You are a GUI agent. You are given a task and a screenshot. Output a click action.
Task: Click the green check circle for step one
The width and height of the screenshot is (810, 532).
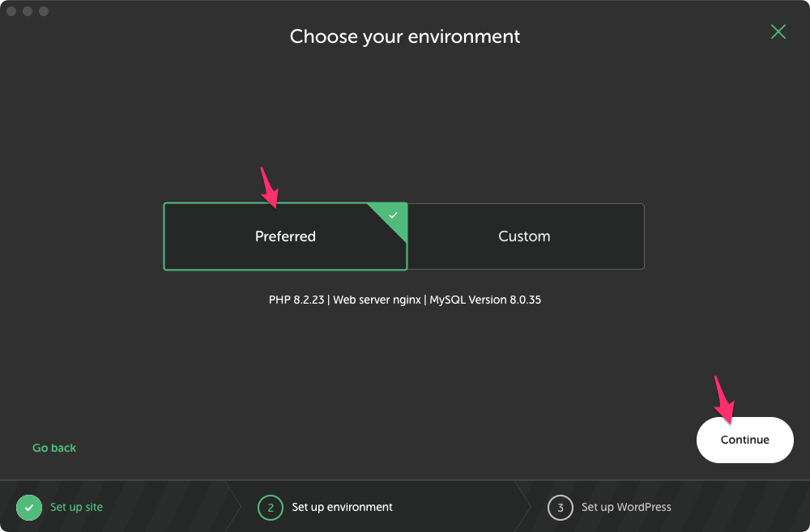pyautogui.click(x=29, y=507)
